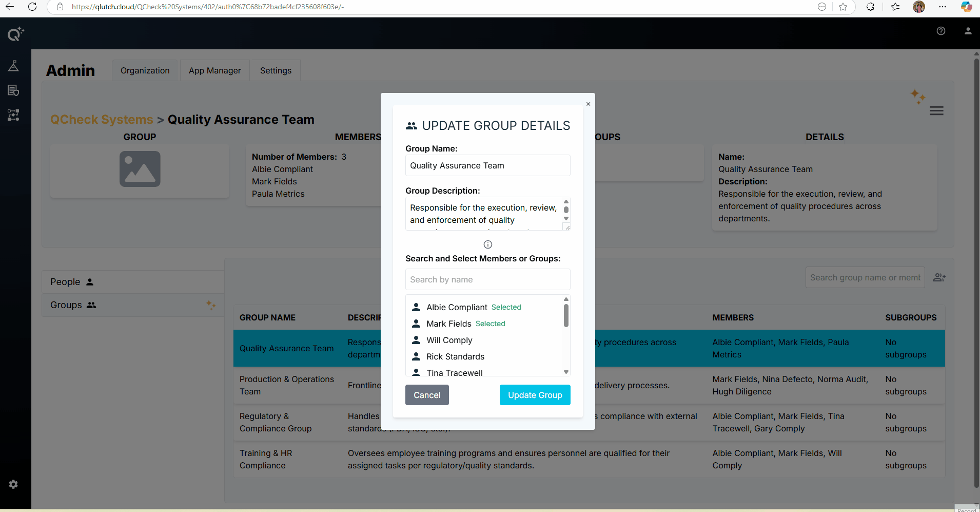This screenshot has height=512, width=980.
Task: Click the add member icon beside search
Action: pyautogui.click(x=939, y=277)
